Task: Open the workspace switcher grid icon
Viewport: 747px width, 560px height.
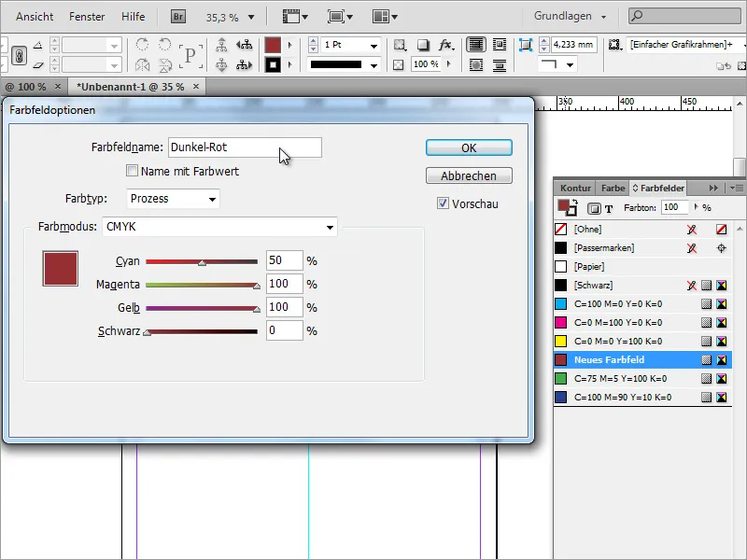Action: coord(383,16)
